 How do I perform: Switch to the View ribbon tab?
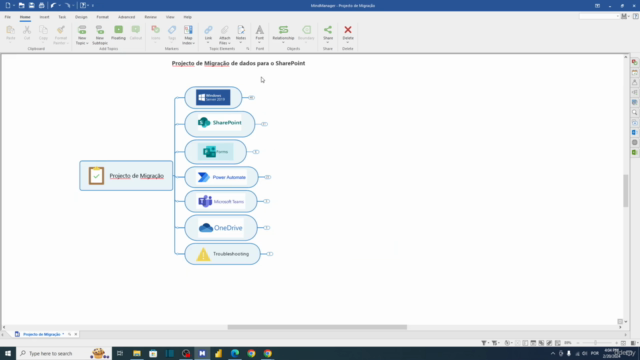[170, 17]
